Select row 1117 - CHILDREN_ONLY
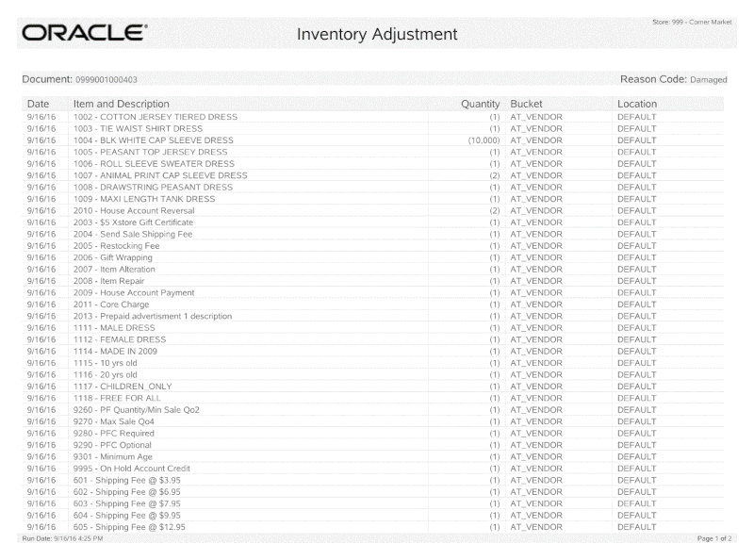This screenshot has height=560, width=754. (x=372, y=387)
